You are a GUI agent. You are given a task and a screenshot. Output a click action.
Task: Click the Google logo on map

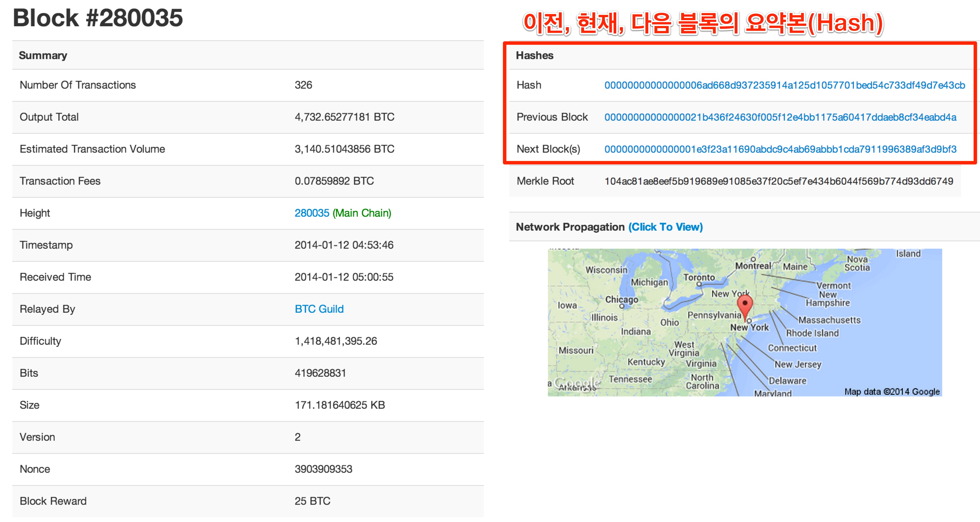577,382
